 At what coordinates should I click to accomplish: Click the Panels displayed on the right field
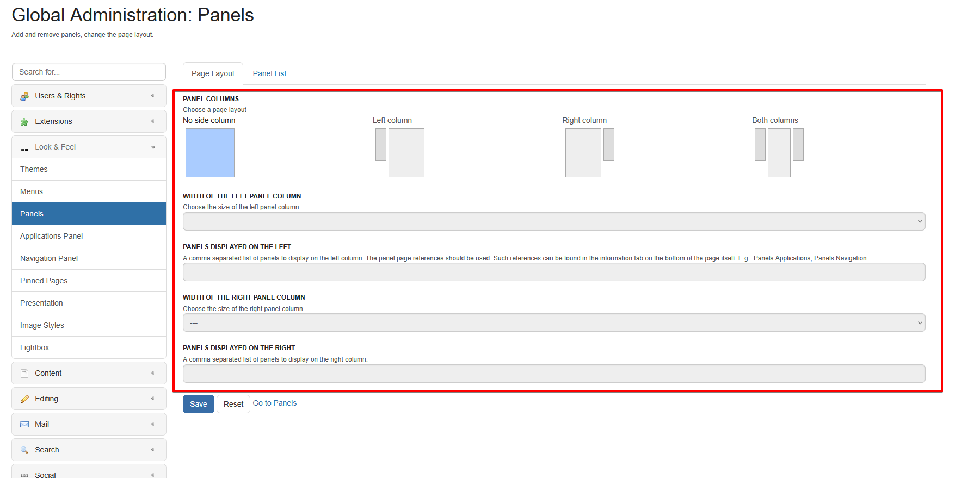click(x=554, y=374)
